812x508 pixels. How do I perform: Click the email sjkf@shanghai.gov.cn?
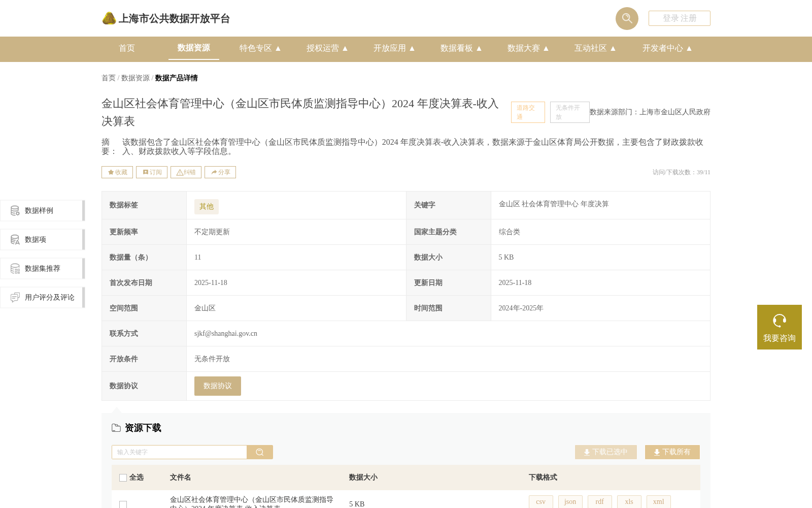(226, 334)
